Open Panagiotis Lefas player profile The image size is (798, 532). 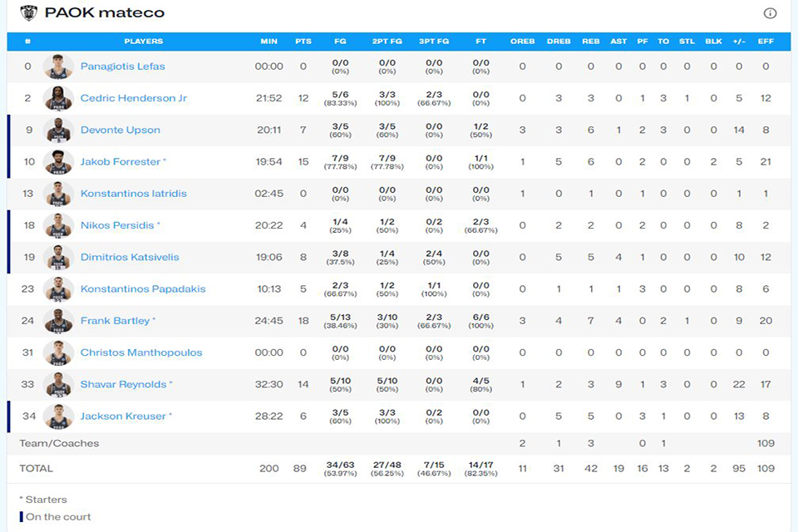pyautogui.click(x=123, y=66)
